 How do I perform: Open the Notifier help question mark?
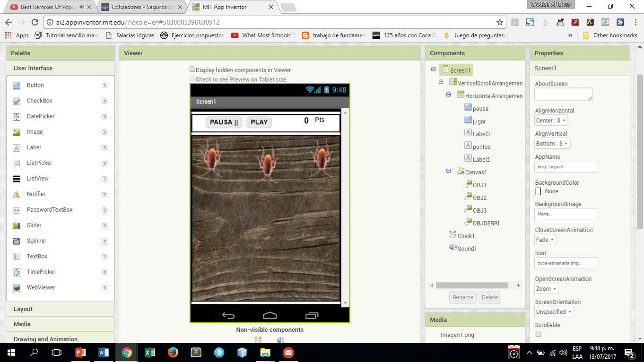point(104,194)
